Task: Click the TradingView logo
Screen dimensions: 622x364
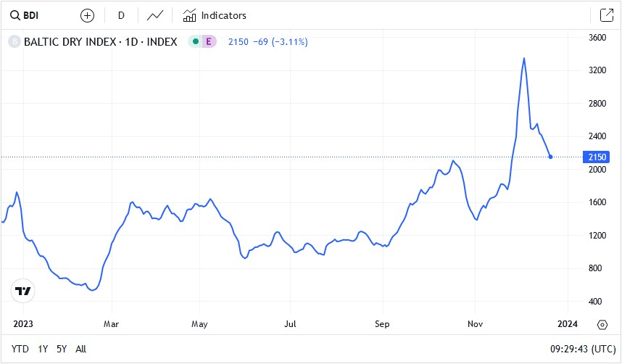Action: pyautogui.click(x=23, y=291)
